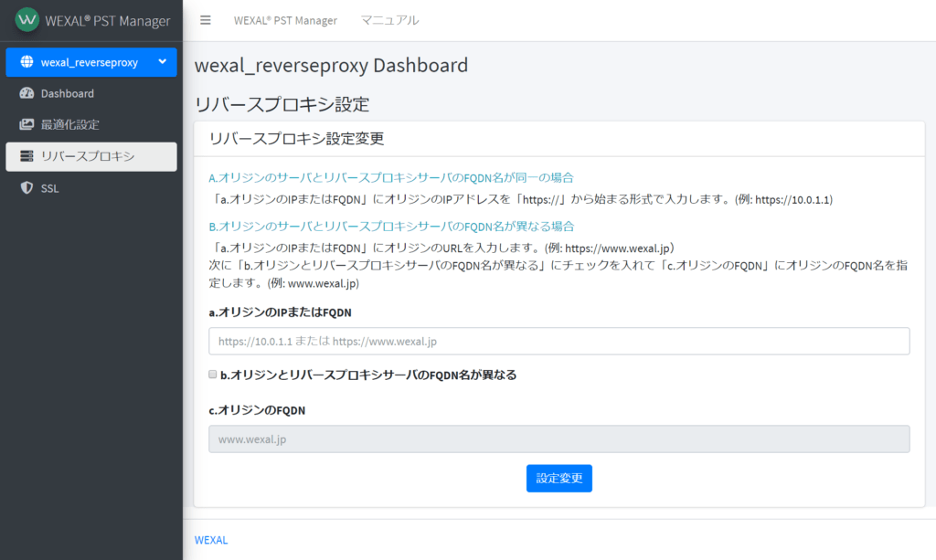
Task: Click the WEXAL green logo icon
Action: pyautogui.click(x=27, y=20)
